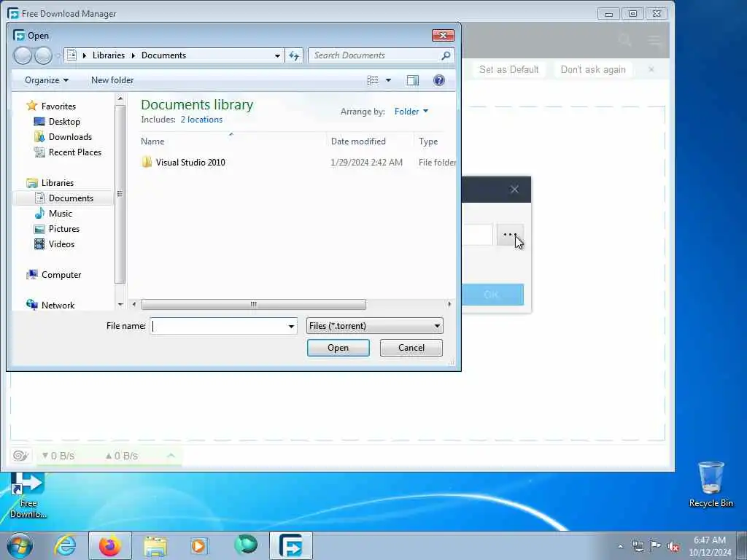
Task: Select Documents library in the navigation pane
Action: (71, 198)
